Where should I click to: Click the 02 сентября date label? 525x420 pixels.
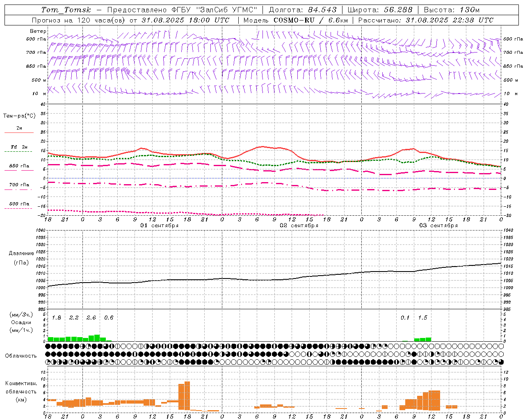pyautogui.click(x=299, y=226)
